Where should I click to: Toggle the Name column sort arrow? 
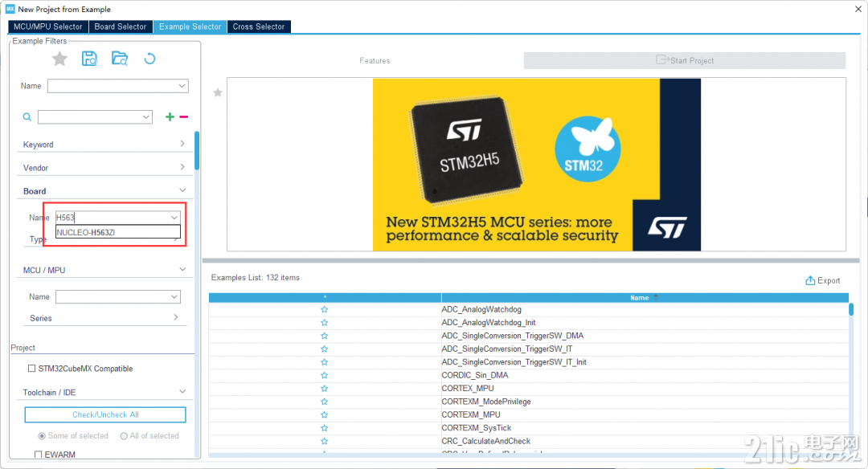click(x=656, y=297)
